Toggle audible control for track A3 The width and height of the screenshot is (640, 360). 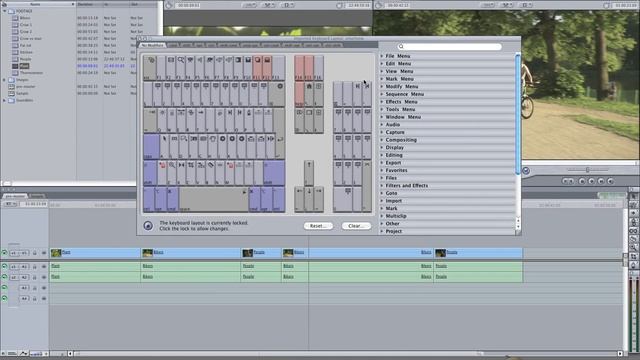coord(4,288)
